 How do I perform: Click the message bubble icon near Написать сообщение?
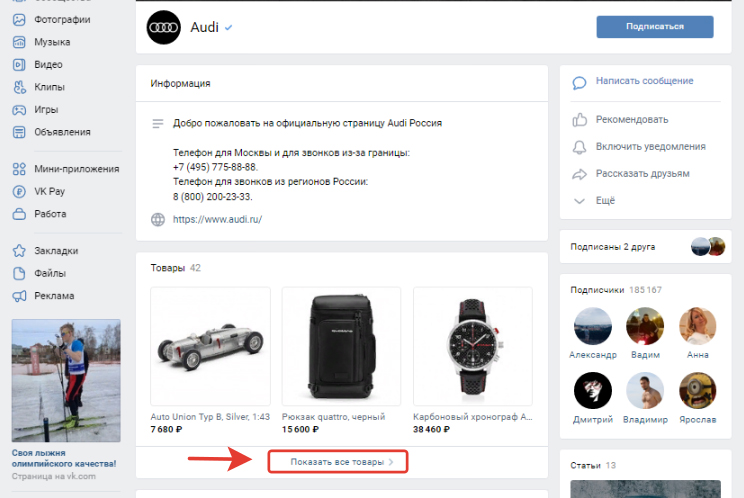click(579, 83)
